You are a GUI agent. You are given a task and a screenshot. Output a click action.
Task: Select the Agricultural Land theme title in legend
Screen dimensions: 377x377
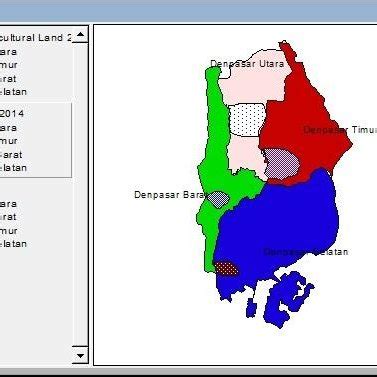point(35,38)
